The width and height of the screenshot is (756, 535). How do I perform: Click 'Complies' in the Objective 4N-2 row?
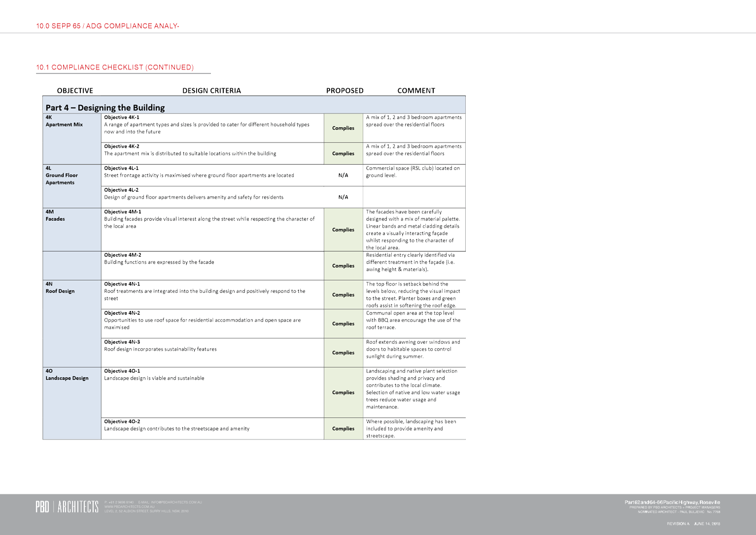344,324
